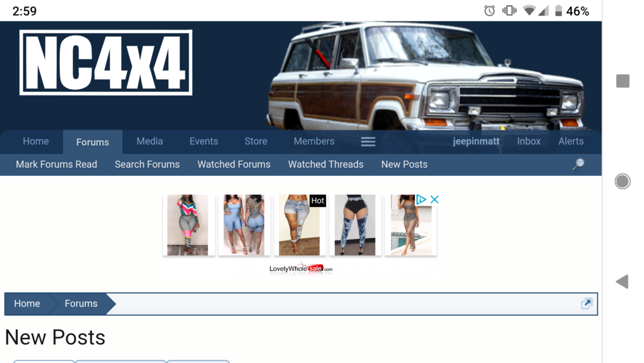644x363 pixels.
Task: Open the Inbox link
Action: [529, 141]
